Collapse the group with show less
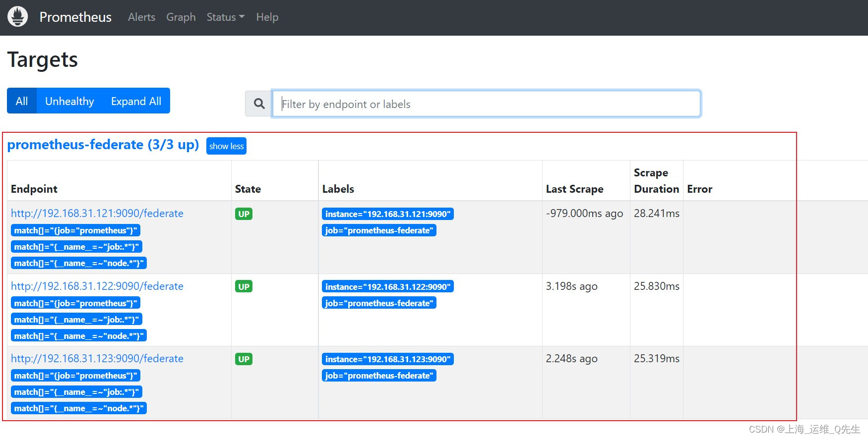 pyautogui.click(x=226, y=146)
